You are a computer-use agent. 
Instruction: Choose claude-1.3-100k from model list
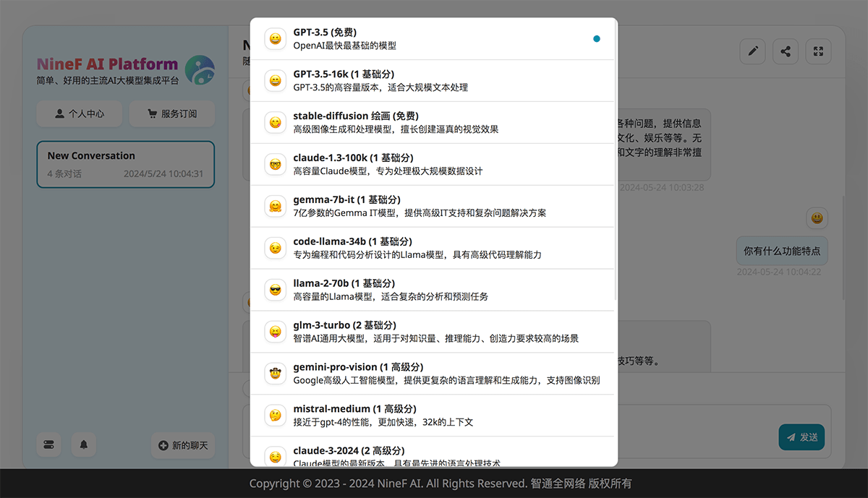(434, 164)
